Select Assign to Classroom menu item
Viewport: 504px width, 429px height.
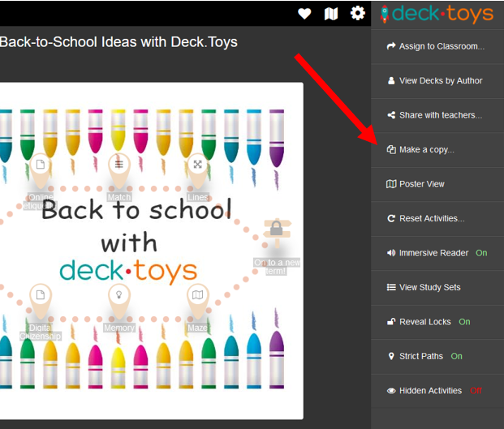click(x=437, y=46)
